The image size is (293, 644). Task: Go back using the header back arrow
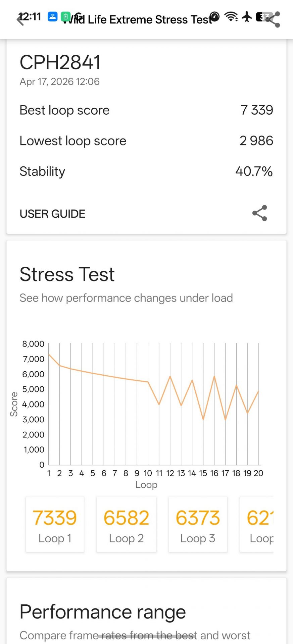[x=21, y=20]
